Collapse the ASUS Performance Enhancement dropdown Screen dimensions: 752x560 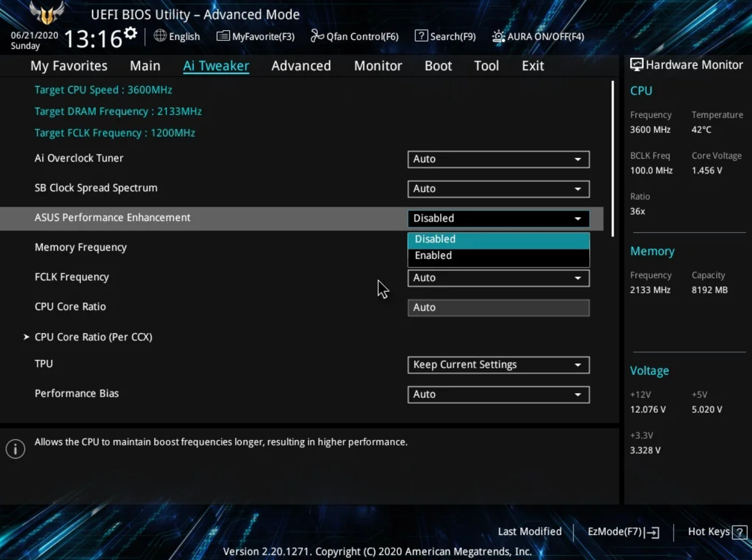[498, 219]
